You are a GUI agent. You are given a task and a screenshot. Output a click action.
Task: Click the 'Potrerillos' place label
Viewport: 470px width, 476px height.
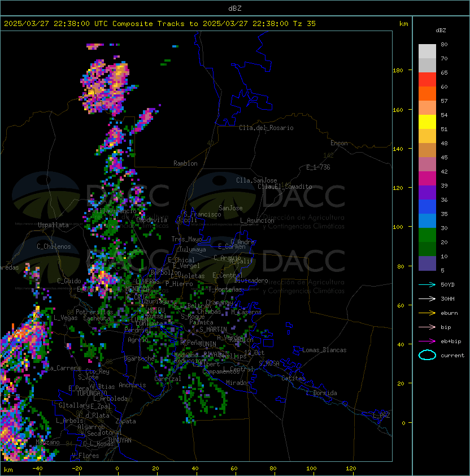(94, 312)
